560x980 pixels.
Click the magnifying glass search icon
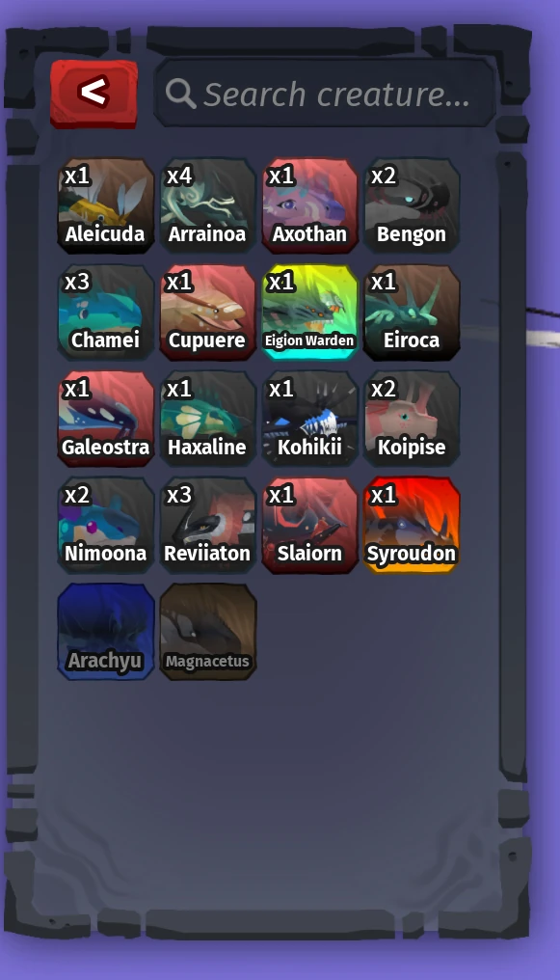tap(180, 94)
